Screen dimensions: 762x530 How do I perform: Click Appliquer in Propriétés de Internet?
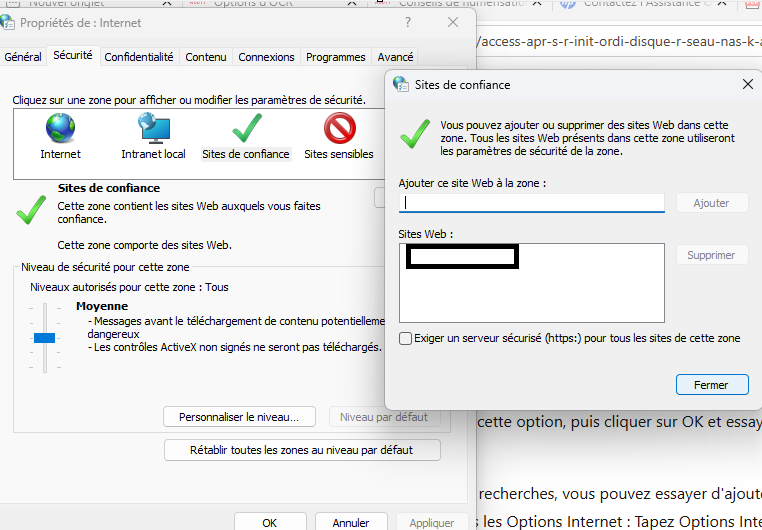[x=432, y=522]
